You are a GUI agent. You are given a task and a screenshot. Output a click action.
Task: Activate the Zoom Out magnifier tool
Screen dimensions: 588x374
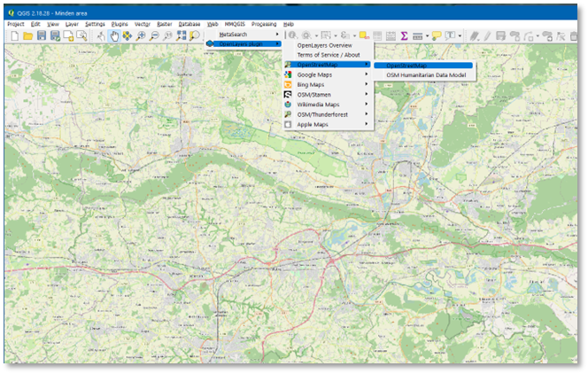[x=154, y=35]
